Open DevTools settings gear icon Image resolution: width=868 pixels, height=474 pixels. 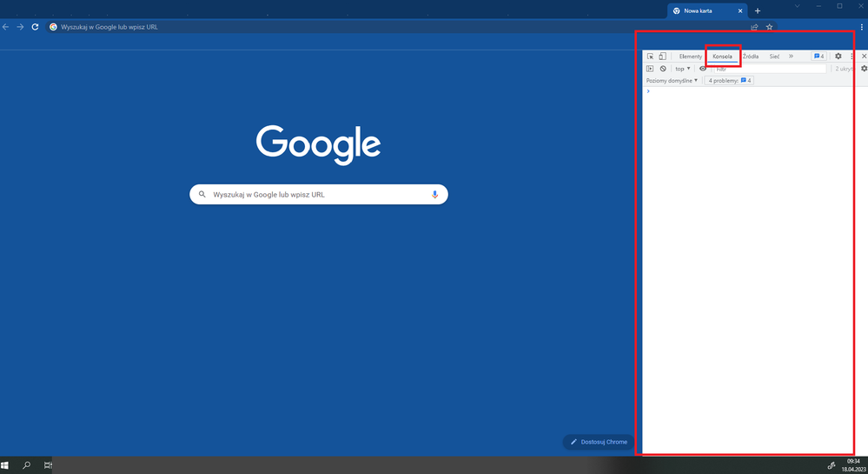[x=838, y=57]
